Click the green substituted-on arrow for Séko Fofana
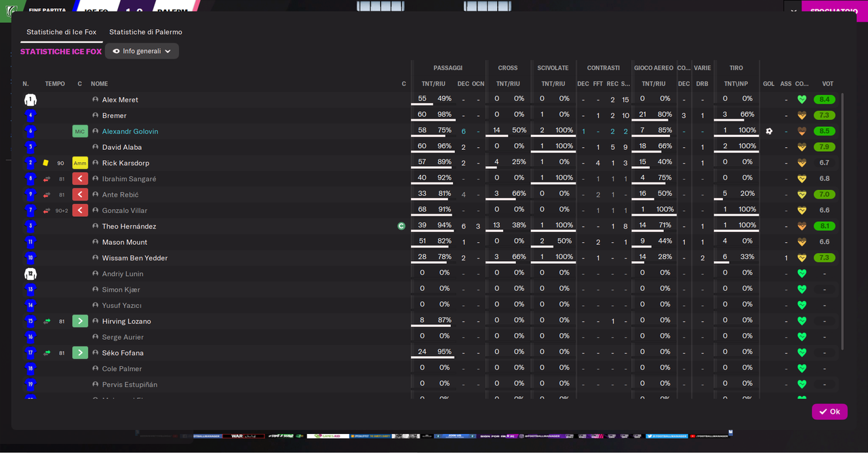This screenshot has height=453, width=868. click(80, 353)
